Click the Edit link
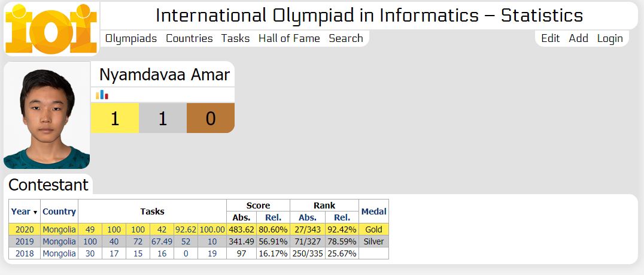644x275 pixels. click(x=550, y=38)
